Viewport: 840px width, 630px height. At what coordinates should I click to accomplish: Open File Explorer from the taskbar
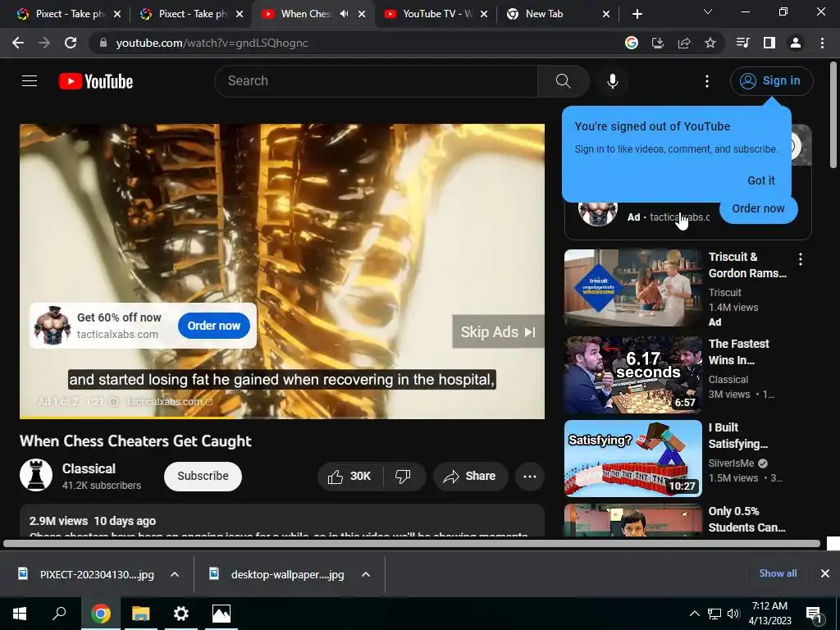coord(141,614)
